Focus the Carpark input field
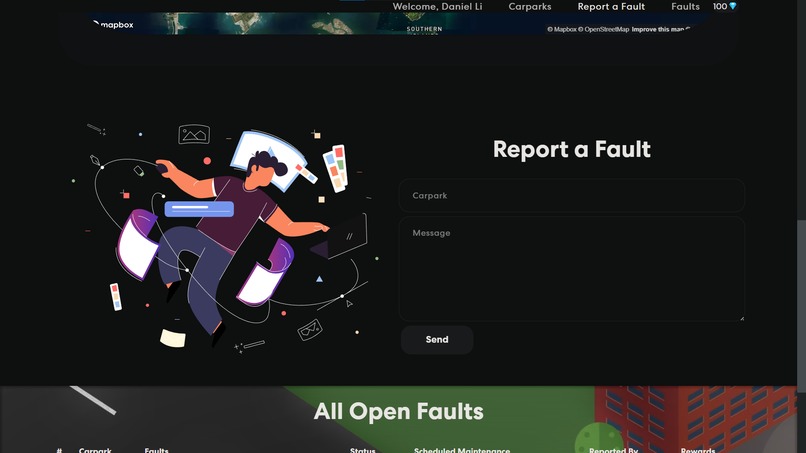806x453 pixels. pyautogui.click(x=572, y=195)
